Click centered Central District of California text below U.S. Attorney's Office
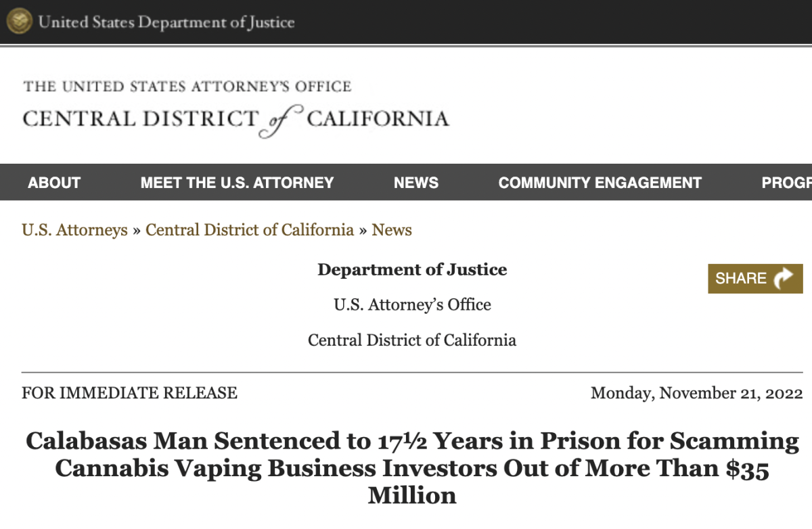Image resolution: width=812 pixels, height=529 pixels. (x=412, y=340)
